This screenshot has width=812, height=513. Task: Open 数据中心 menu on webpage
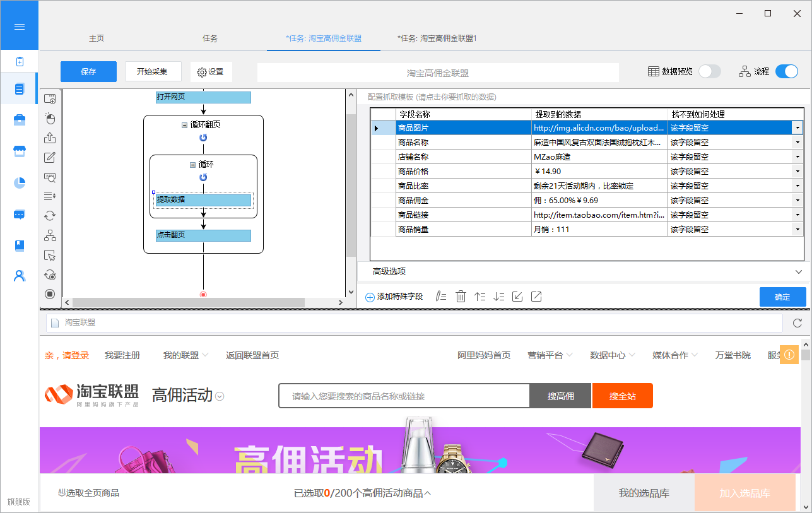pyautogui.click(x=613, y=355)
